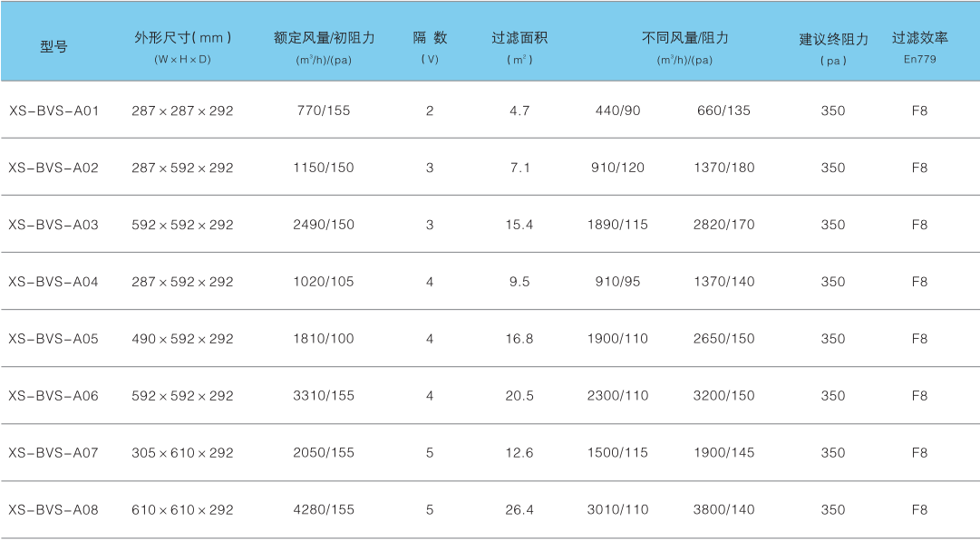Screen dimensions: 980x540
Task: Click the 型号 column header
Action: 53,47
